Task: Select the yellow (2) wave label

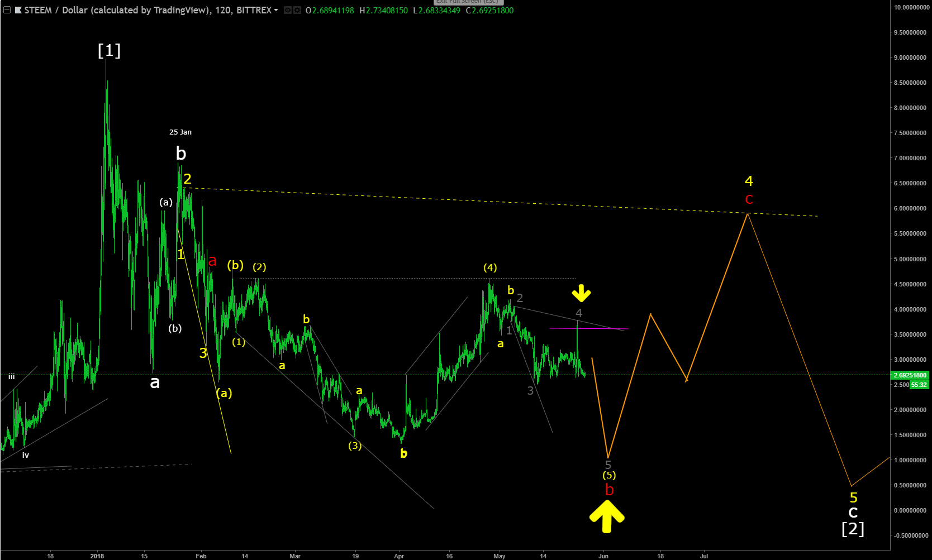Action: pyautogui.click(x=259, y=267)
